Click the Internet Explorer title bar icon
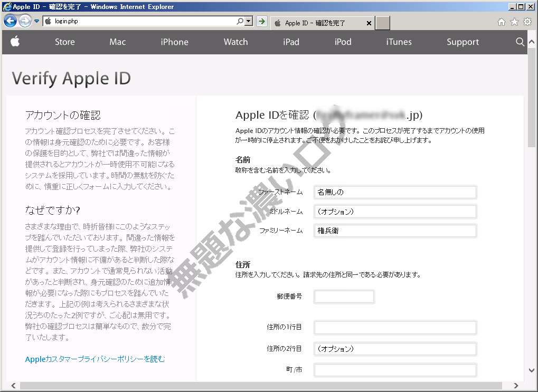Image resolution: width=538 pixels, height=392 pixels. [7, 6]
